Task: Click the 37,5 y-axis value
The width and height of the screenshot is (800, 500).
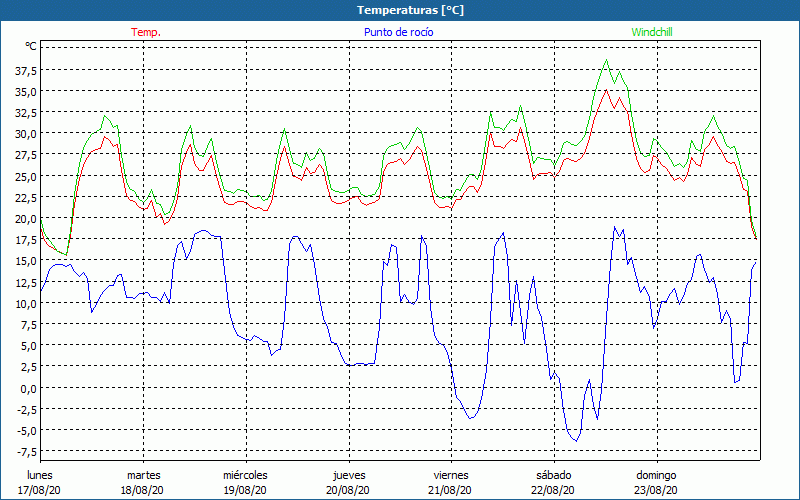Action: [x=26, y=71]
